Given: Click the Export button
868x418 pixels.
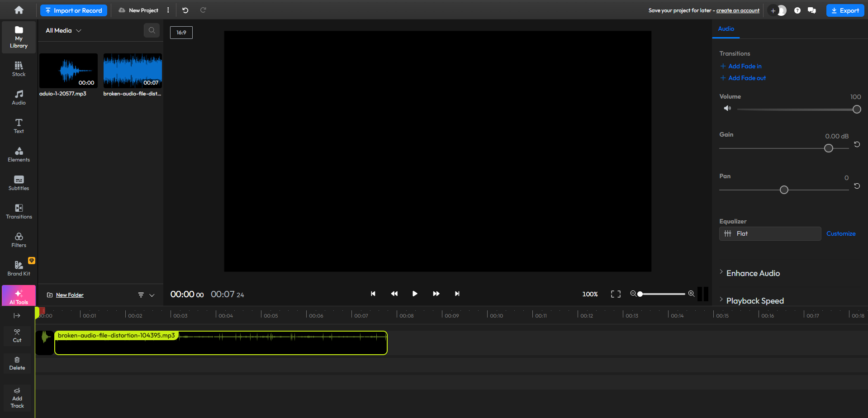Looking at the screenshot, I should pos(845,10).
